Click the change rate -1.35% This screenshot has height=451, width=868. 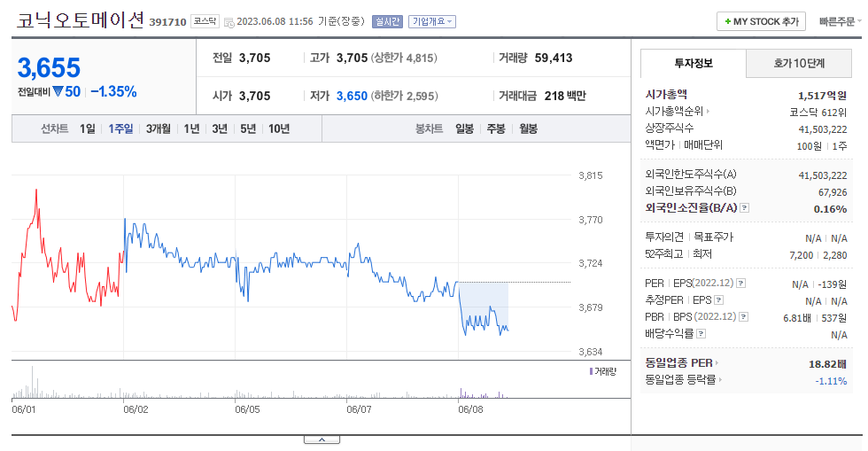click(113, 91)
